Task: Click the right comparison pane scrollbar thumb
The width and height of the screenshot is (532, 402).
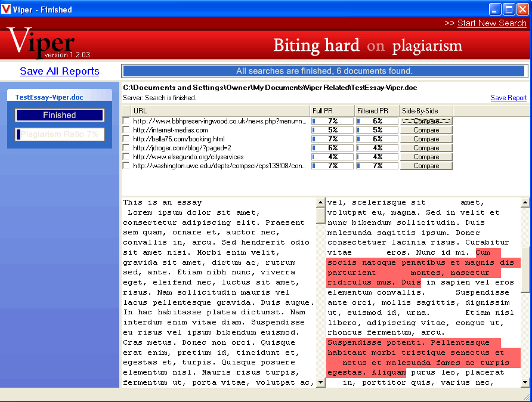Action: pos(525,270)
